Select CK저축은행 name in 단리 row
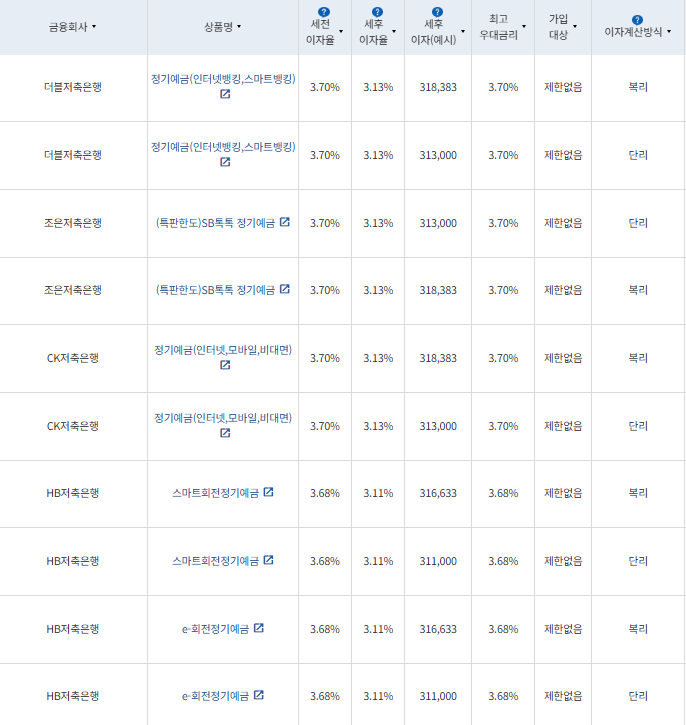686x725 pixels. click(x=73, y=426)
